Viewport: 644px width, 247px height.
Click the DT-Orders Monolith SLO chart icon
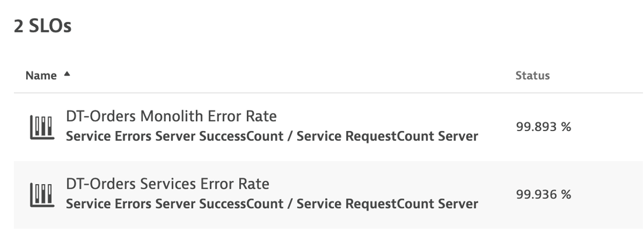(x=40, y=127)
